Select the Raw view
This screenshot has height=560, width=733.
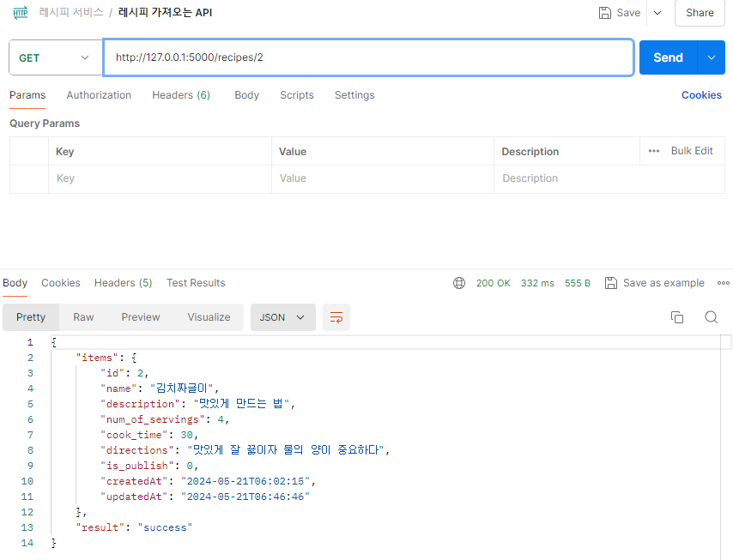coord(83,317)
